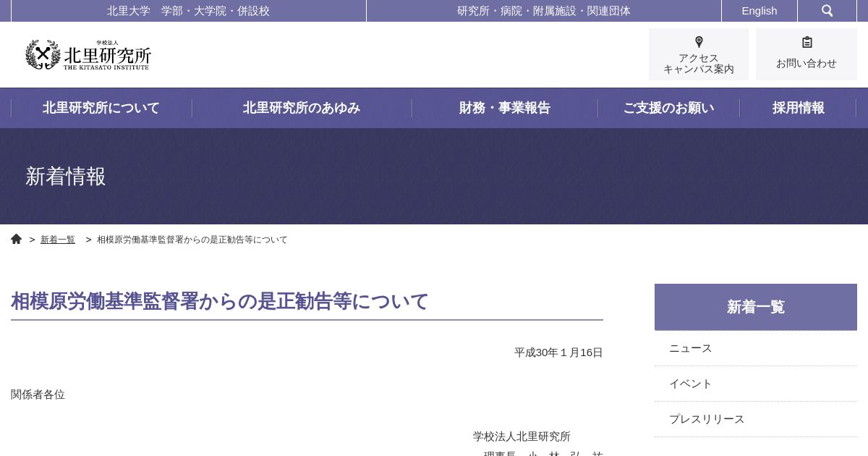The width and height of the screenshot is (868, 456).
Task: Click the map pin access icon
Action: (699, 42)
